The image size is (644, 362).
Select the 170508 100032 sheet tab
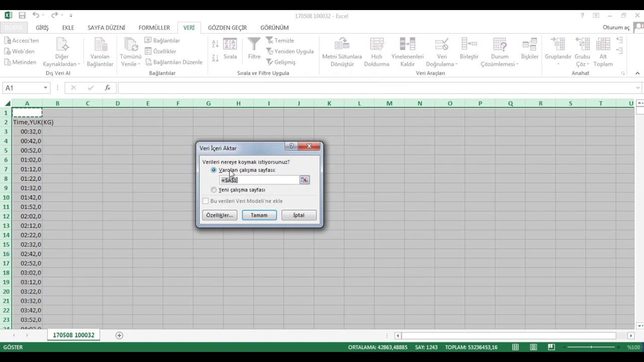(73, 335)
